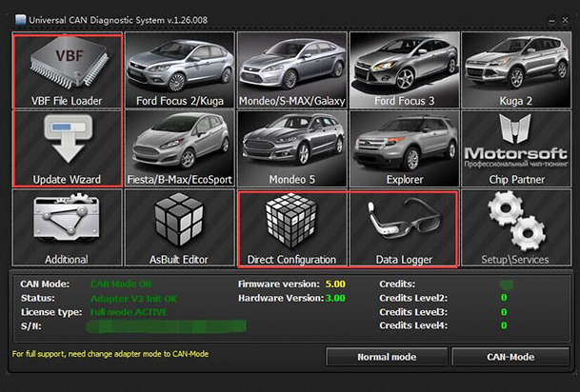Launch the AsBuilt Editor

point(180,228)
